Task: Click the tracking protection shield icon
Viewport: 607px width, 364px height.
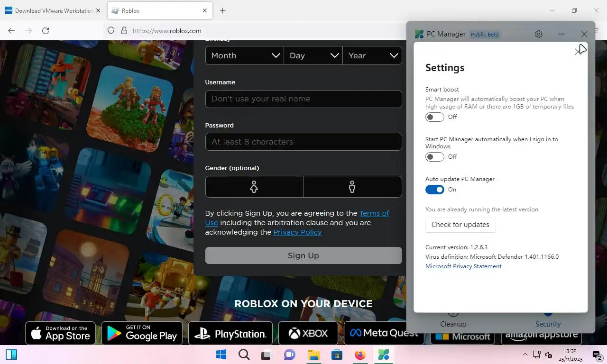Action: click(x=111, y=30)
